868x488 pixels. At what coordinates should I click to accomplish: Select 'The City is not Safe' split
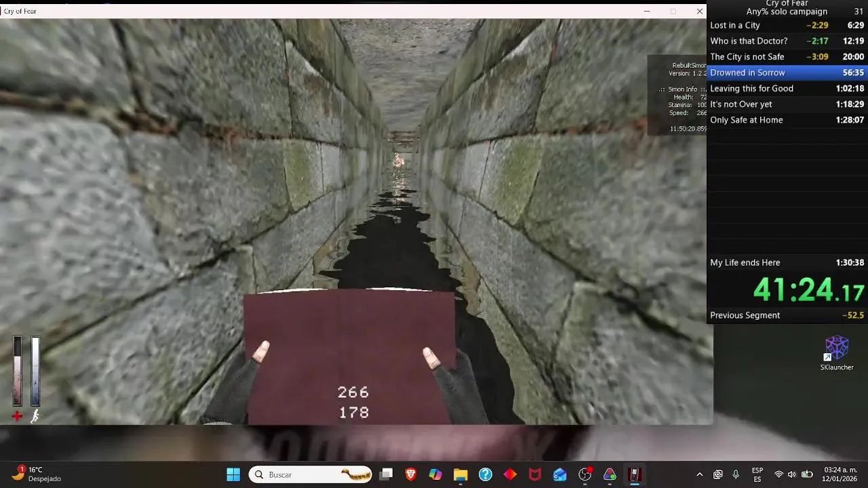pos(787,57)
